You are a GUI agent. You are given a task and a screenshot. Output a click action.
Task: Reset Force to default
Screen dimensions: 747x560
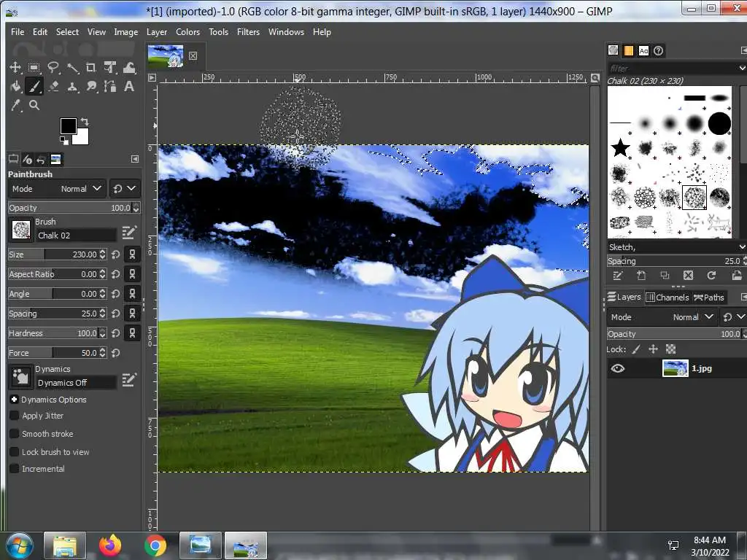[115, 353]
